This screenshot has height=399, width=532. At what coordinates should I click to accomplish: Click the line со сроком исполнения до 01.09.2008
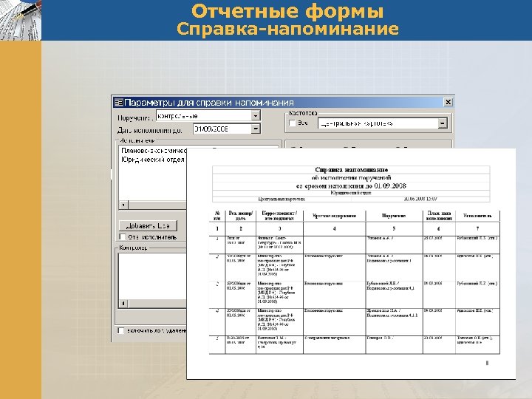pos(351,186)
